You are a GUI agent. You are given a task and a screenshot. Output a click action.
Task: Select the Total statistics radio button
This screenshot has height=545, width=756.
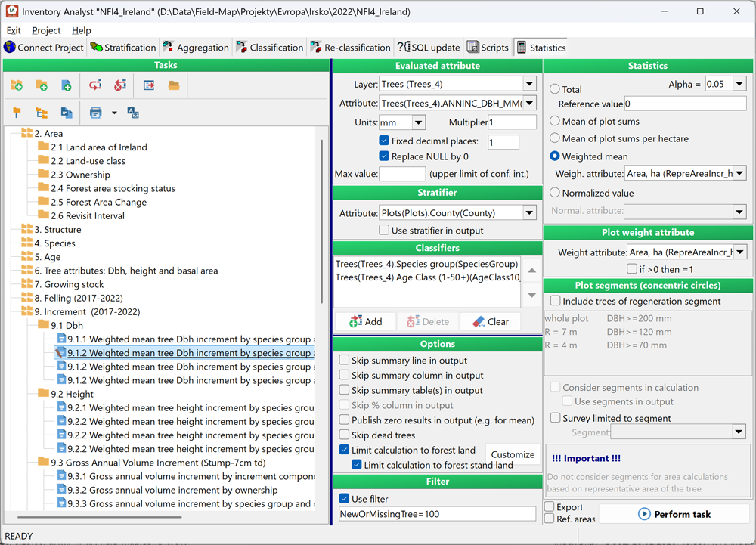556,89
